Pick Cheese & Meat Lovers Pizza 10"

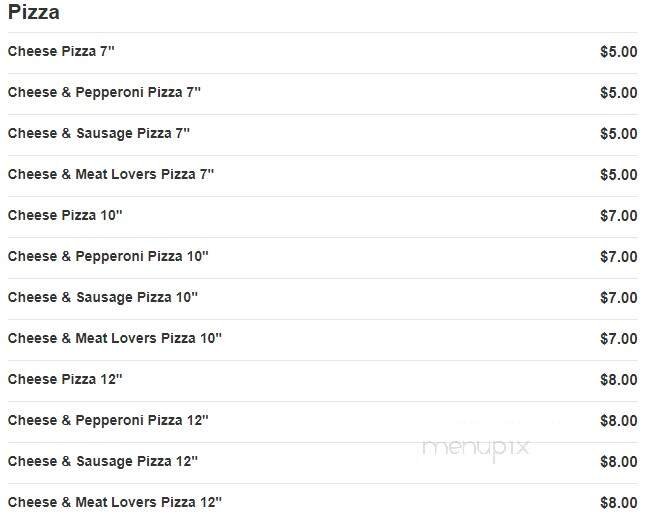point(115,338)
